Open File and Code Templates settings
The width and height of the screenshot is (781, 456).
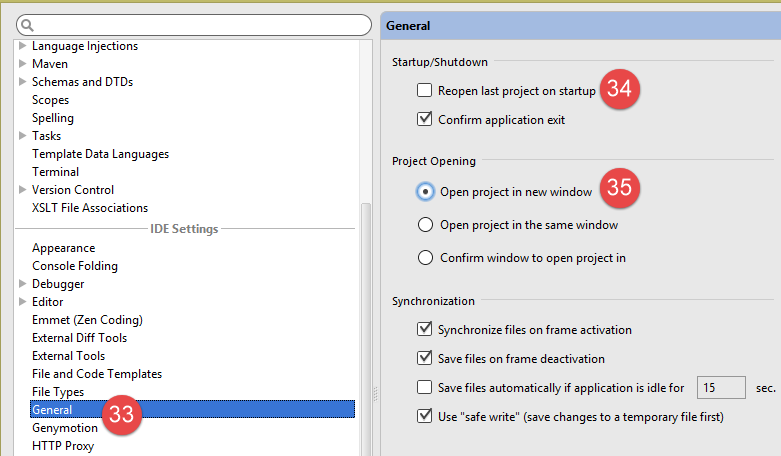click(96, 374)
